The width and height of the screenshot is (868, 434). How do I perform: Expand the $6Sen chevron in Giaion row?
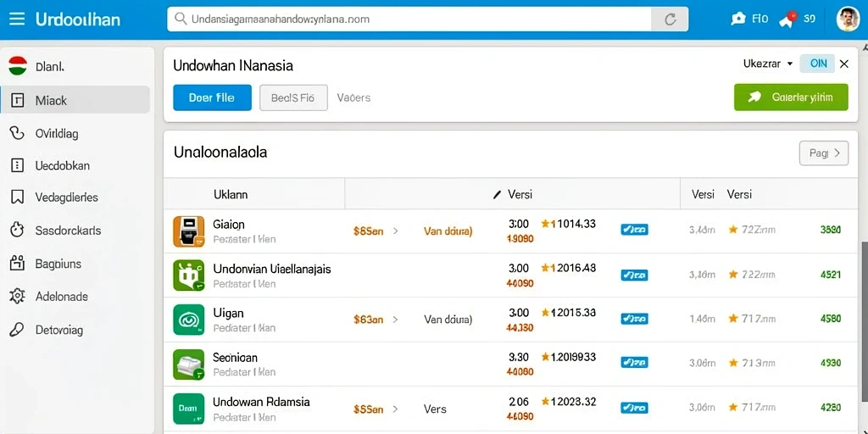(395, 231)
